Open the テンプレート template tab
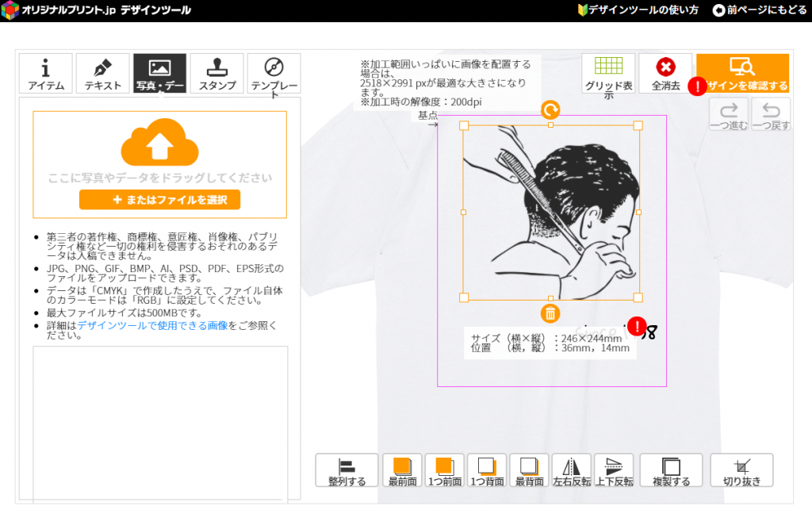The height and width of the screenshot is (506, 812). pos(274,73)
